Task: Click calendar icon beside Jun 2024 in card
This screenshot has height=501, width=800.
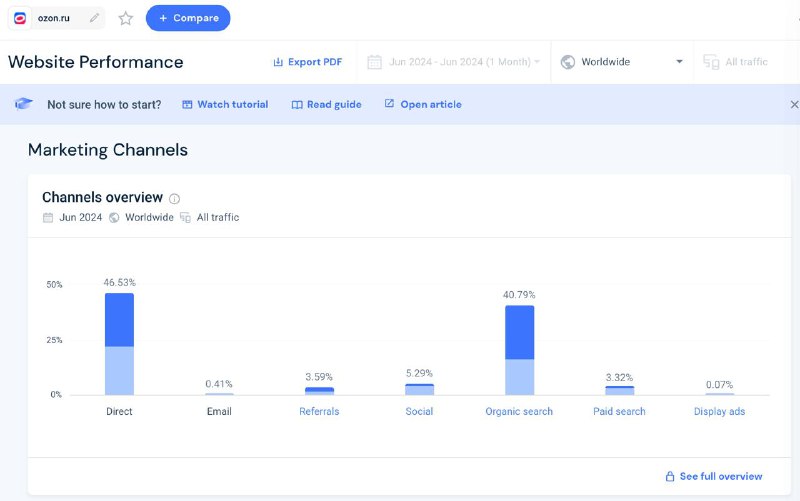Action: coord(48,217)
